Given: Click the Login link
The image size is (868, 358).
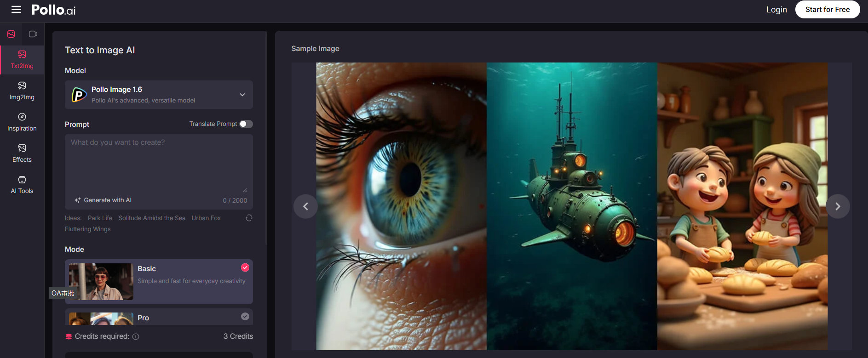Looking at the screenshot, I should point(776,10).
